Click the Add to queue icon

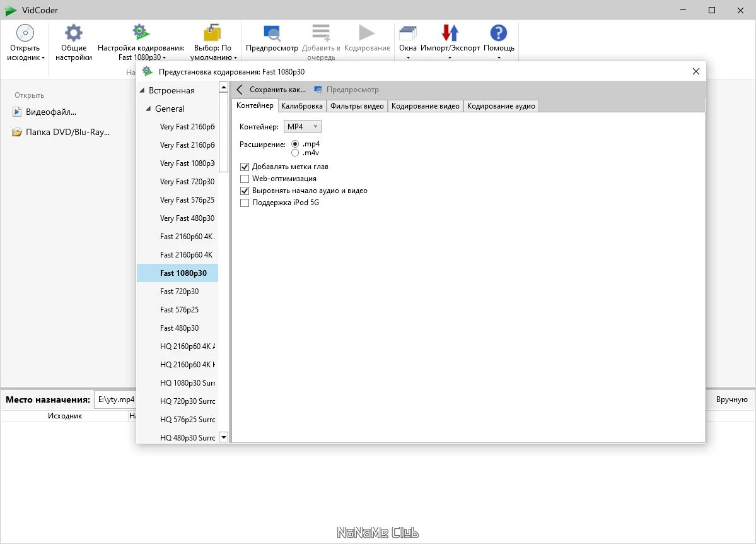pyautogui.click(x=321, y=33)
